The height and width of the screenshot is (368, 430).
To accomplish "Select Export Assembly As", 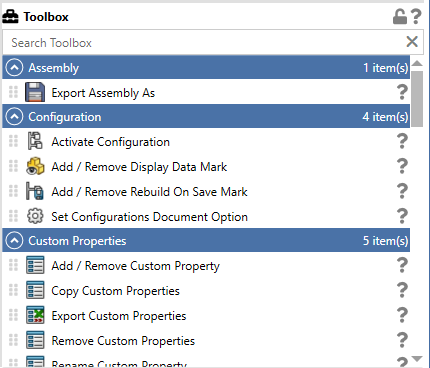I will [103, 93].
